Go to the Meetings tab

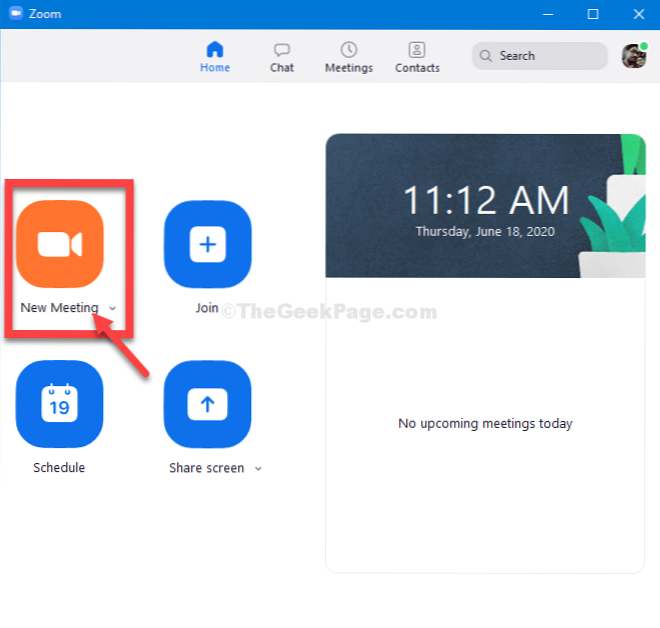(x=348, y=57)
